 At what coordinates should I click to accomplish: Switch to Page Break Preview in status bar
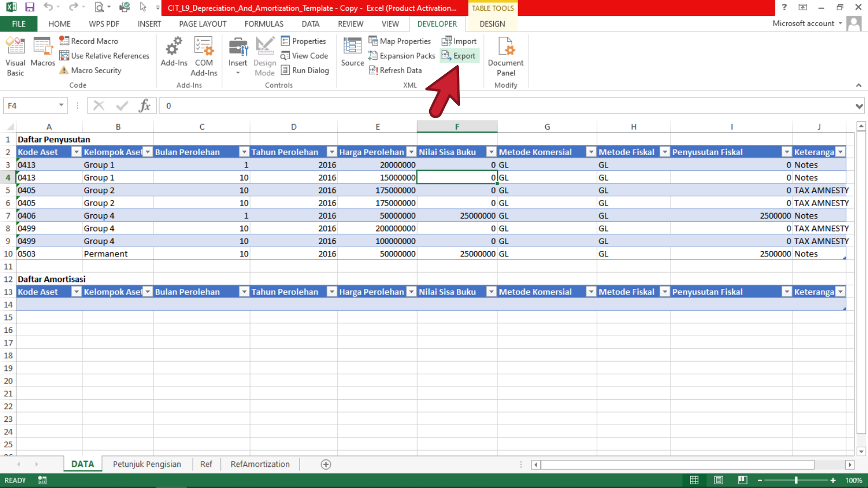pos(743,480)
